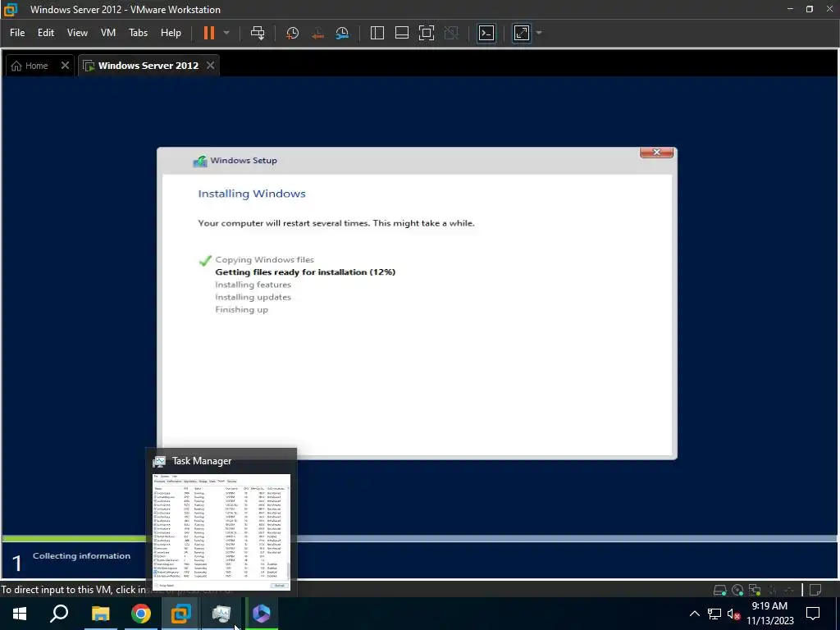
Task: Open the Help menu
Action: (171, 33)
